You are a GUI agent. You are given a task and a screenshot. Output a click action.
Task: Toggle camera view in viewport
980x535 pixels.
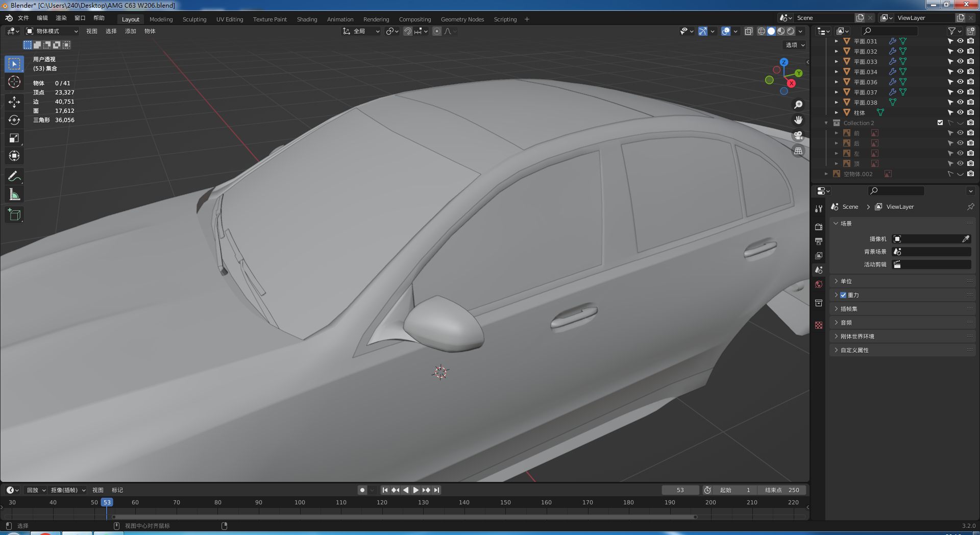point(798,136)
